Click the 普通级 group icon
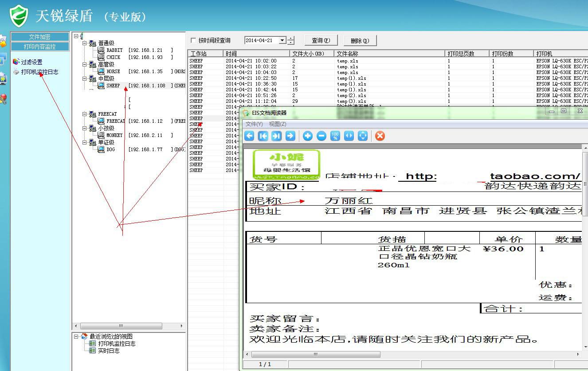The width and height of the screenshot is (588, 371). (x=93, y=43)
